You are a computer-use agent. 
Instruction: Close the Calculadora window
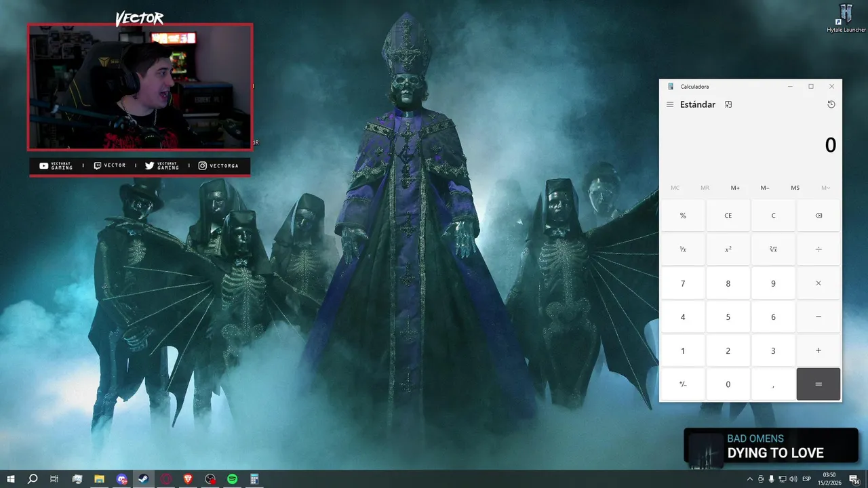click(x=831, y=86)
